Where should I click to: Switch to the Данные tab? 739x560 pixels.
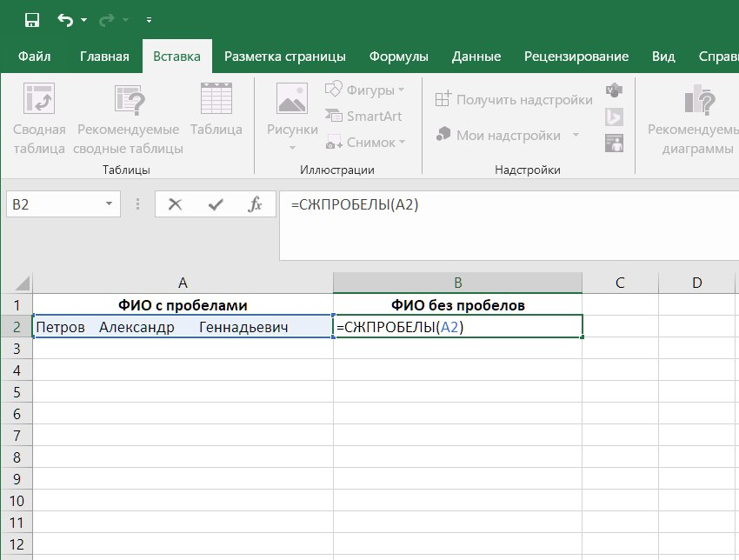476,57
